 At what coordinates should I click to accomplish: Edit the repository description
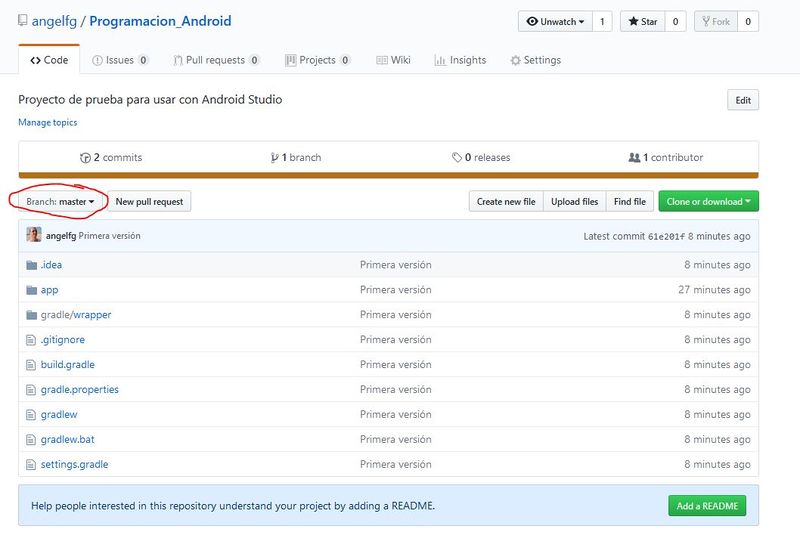pyautogui.click(x=743, y=100)
